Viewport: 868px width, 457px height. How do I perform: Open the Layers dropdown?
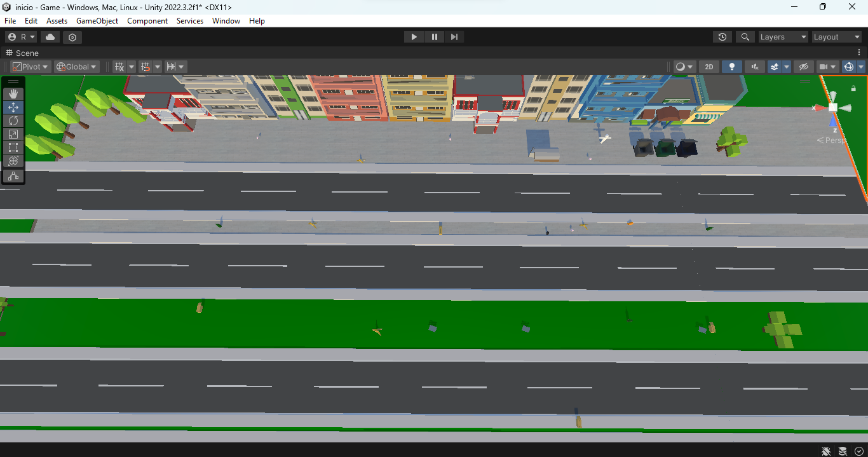[783, 37]
